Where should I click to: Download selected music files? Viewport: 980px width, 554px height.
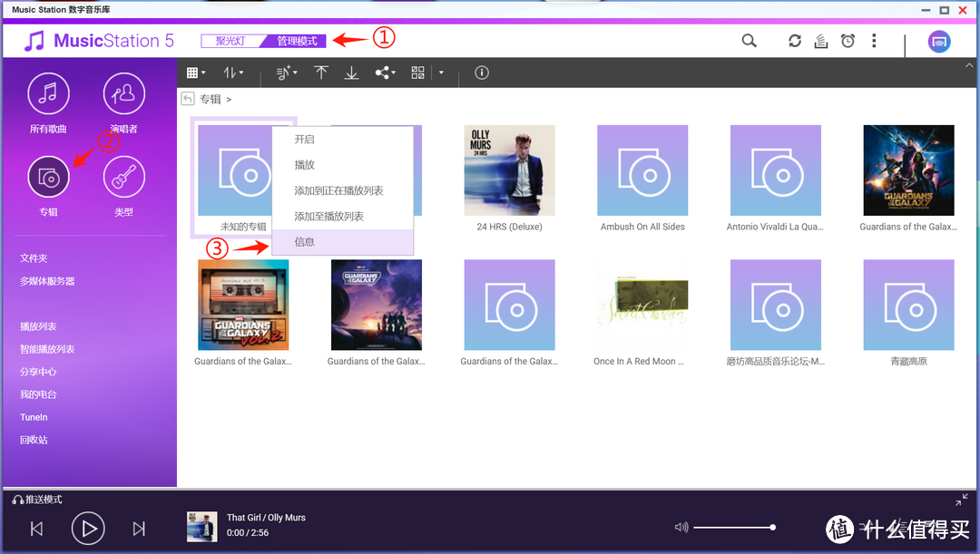[352, 73]
